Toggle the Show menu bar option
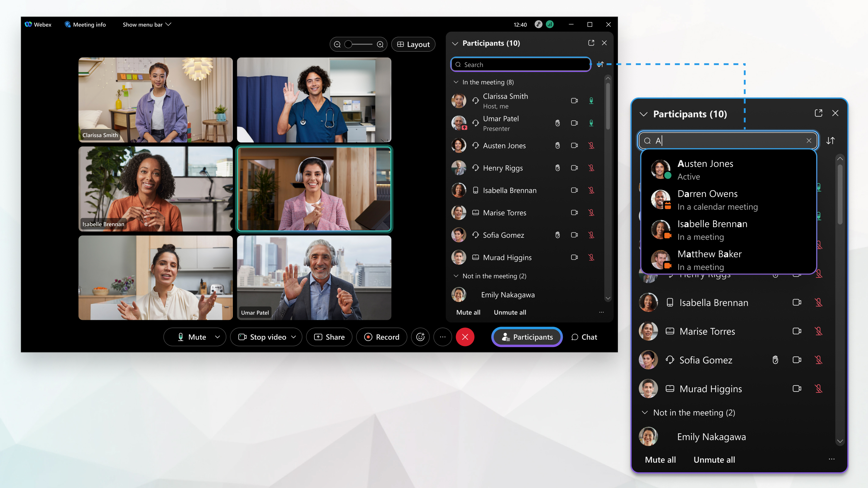The image size is (868, 488). (x=147, y=24)
